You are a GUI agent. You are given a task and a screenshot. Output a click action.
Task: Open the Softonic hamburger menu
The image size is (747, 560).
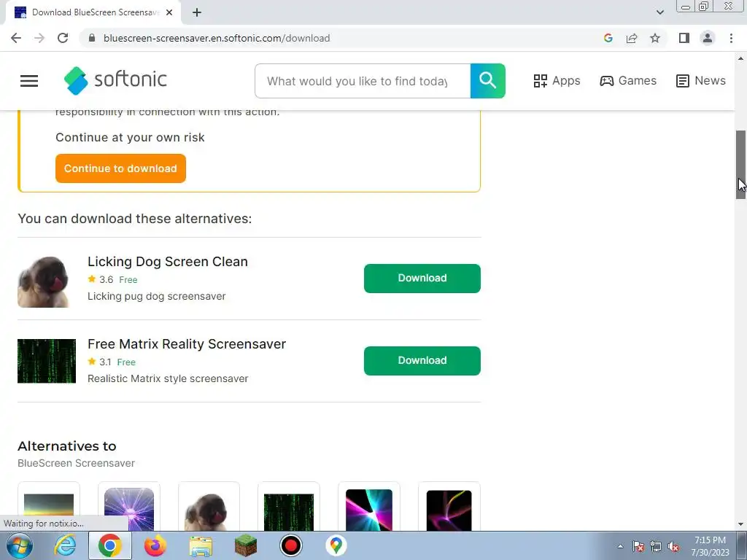29,81
